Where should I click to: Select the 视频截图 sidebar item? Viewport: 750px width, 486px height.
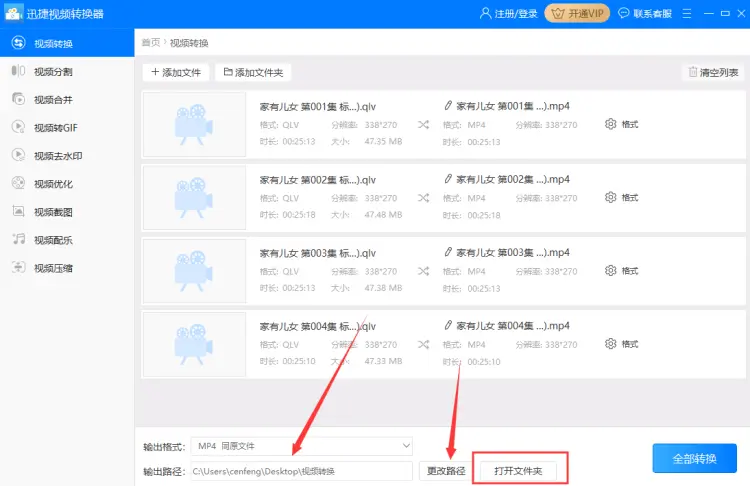coord(67,212)
